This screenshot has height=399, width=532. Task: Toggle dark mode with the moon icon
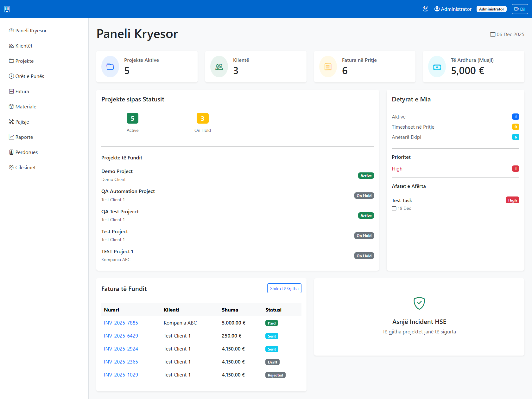pos(425,9)
